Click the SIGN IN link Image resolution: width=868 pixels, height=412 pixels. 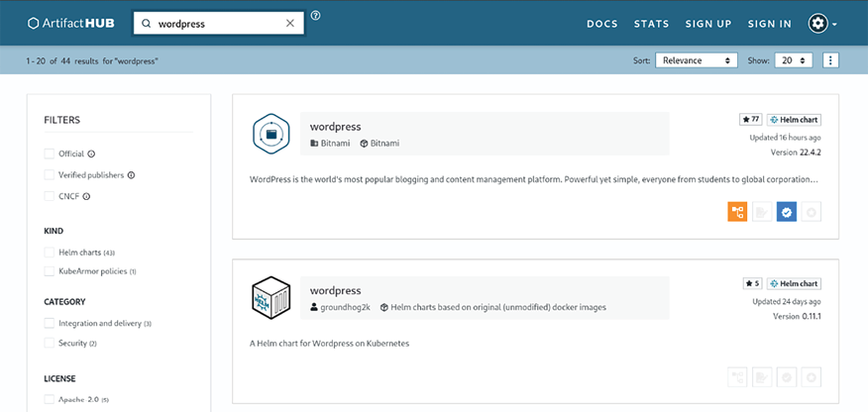[769, 24]
